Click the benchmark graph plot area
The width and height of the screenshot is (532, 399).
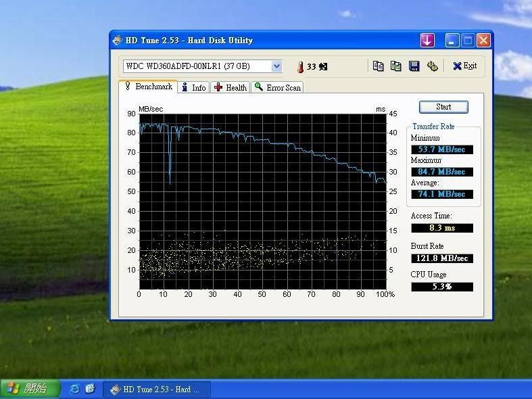(x=262, y=202)
